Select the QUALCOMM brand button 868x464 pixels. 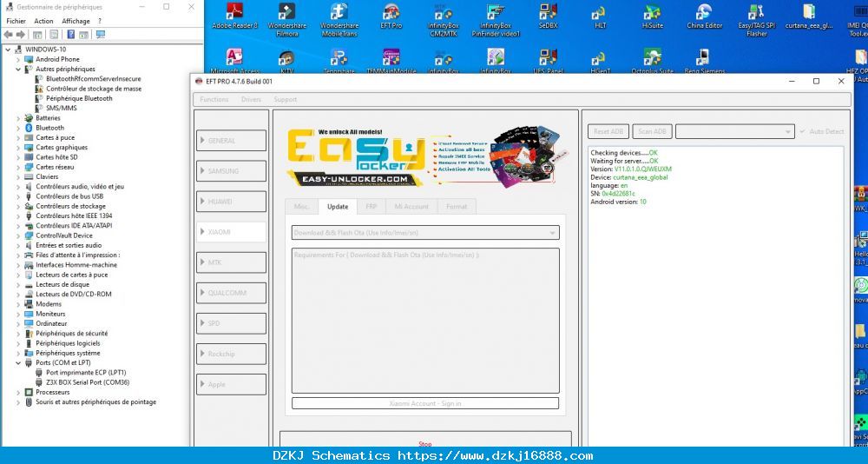[x=232, y=293]
